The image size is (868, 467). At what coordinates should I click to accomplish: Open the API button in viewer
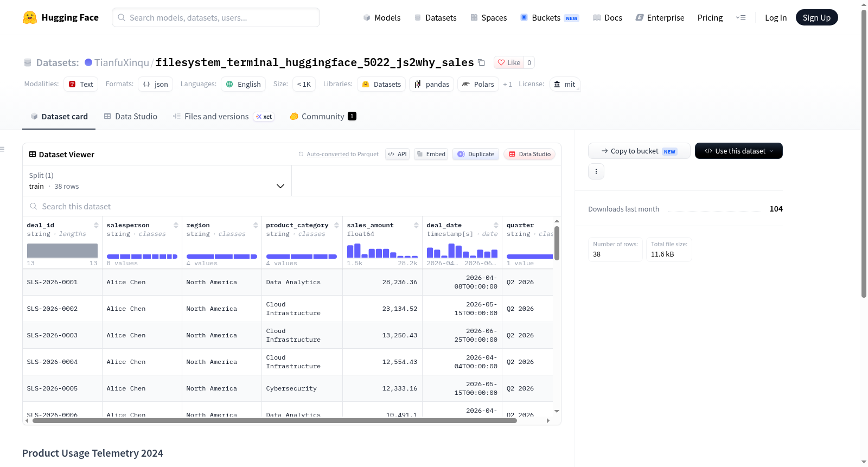tap(397, 154)
